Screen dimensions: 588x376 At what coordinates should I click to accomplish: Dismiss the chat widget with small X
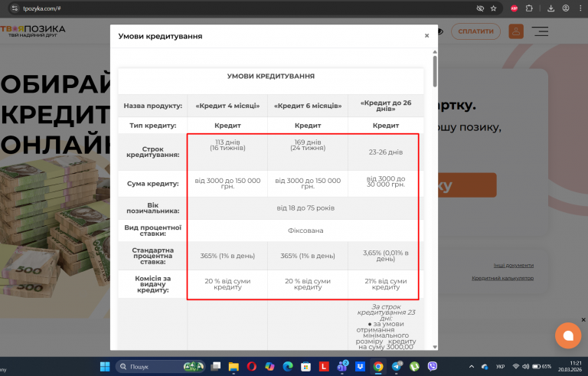pos(583,319)
